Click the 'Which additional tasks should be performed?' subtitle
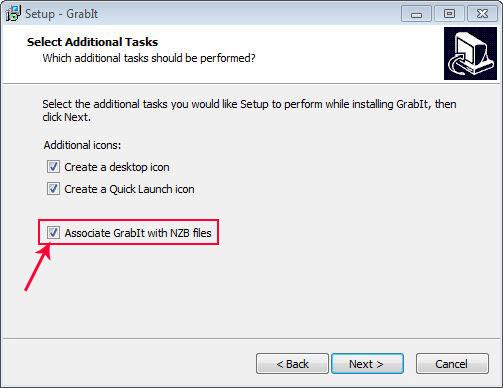Image resolution: width=503 pixels, height=388 pixels. pyautogui.click(x=149, y=58)
